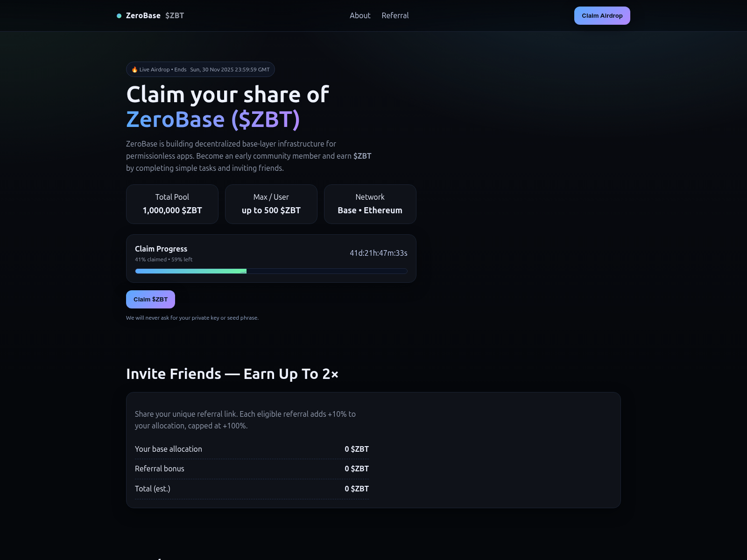Click the teal ZeroBase logo dot
747x560 pixels.
click(x=119, y=16)
